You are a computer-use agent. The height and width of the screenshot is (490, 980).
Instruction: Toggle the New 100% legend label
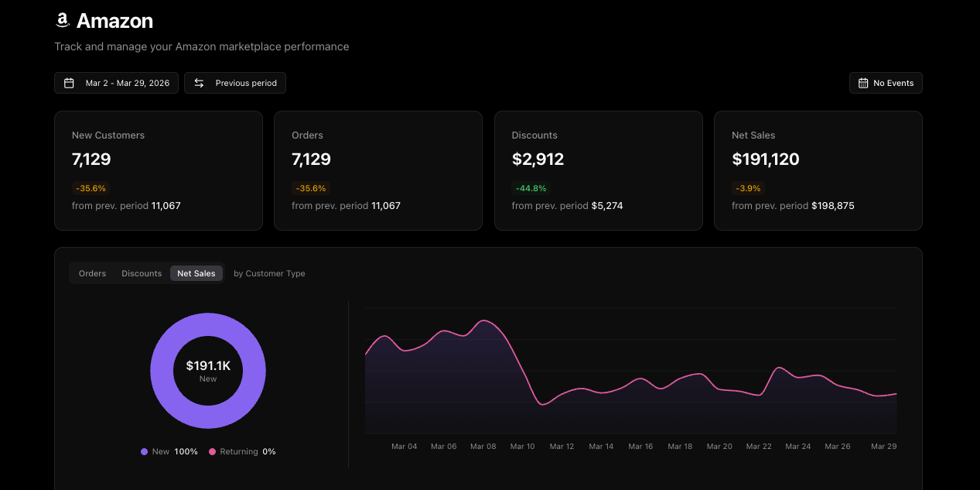(x=175, y=451)
